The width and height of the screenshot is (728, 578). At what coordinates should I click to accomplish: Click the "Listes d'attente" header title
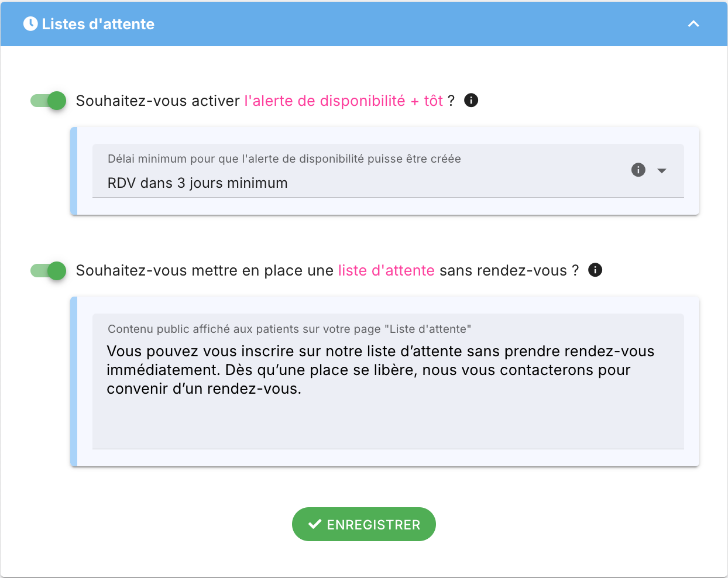tap(98, 24)
